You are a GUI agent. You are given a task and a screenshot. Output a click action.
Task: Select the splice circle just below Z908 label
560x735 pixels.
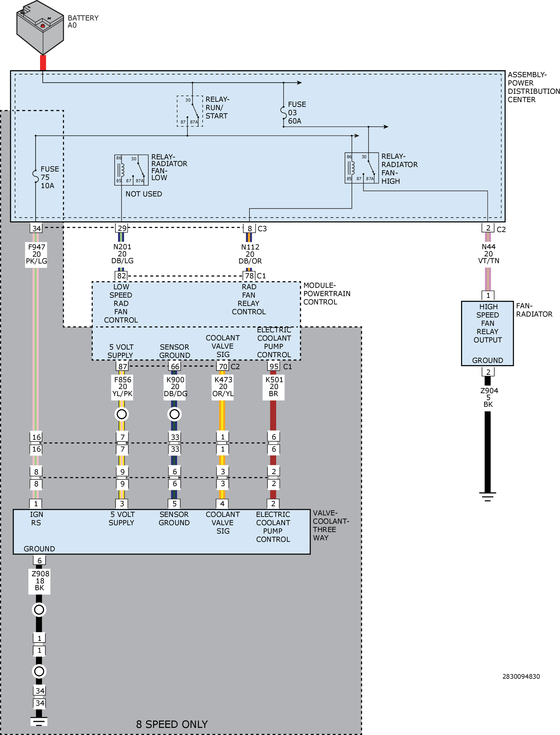[x=39, y=609]
